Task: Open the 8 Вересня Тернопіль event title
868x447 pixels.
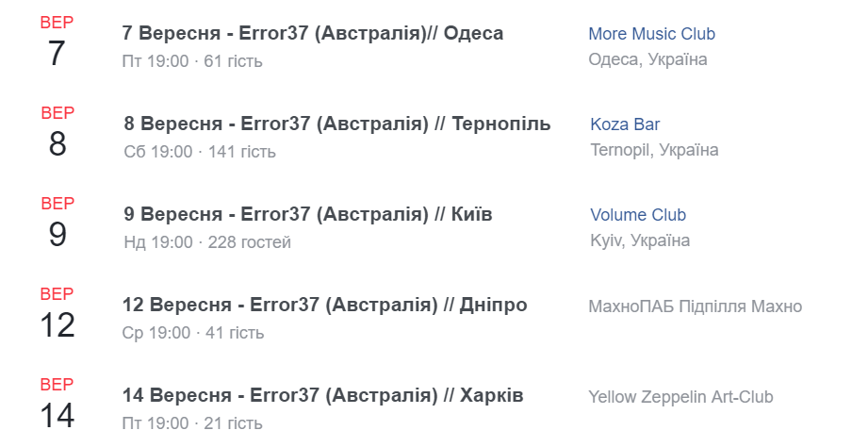Action: click(336, 124)
